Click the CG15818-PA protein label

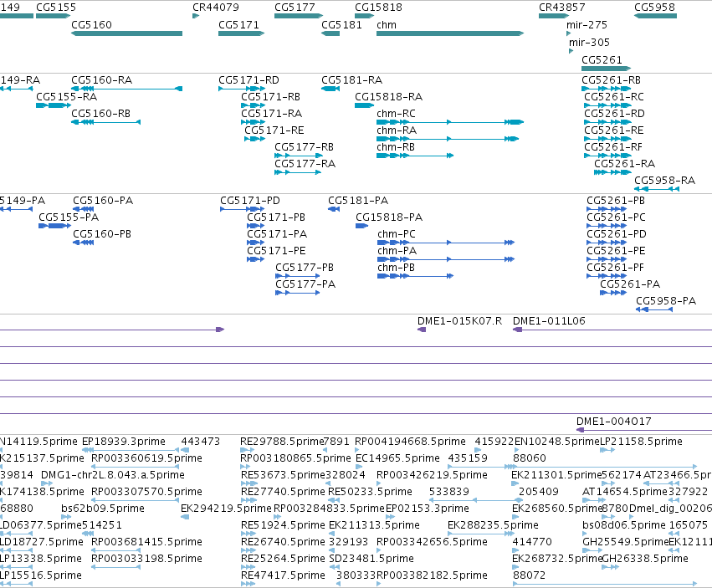(x=389, y=217)
